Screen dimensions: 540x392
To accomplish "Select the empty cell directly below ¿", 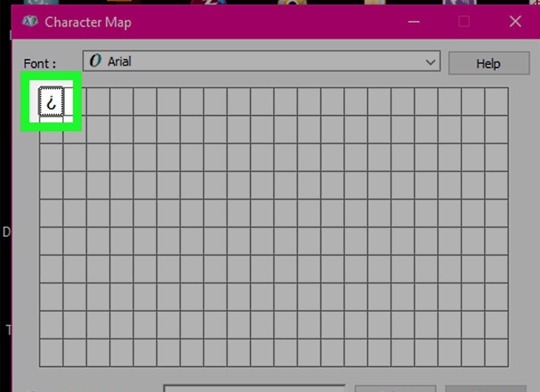I will coord(51,129).
